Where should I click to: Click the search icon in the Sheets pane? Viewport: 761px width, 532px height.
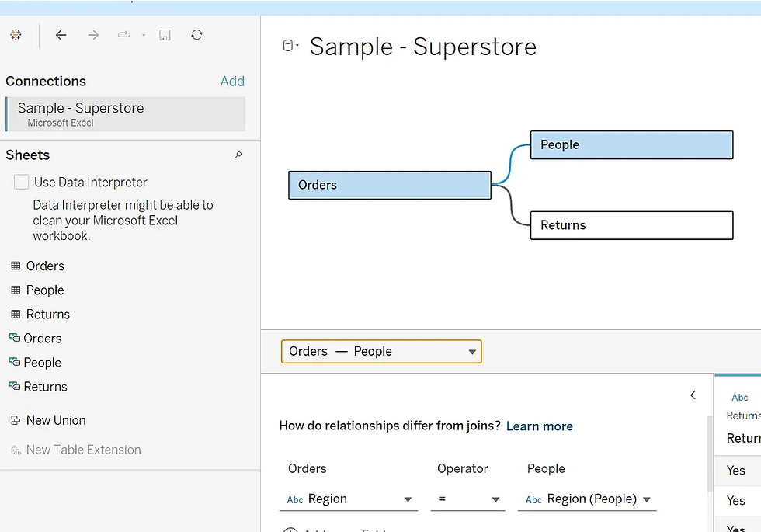click(238, 155)
